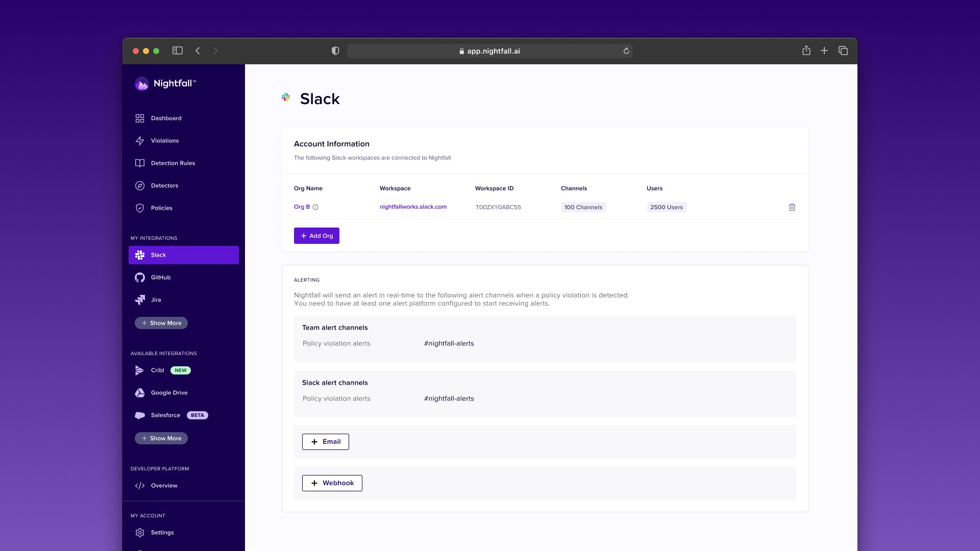The width and height of the screenshot is (980, 551).
Task: Click the Detection Rules book icon
Action: coord(140,163)
